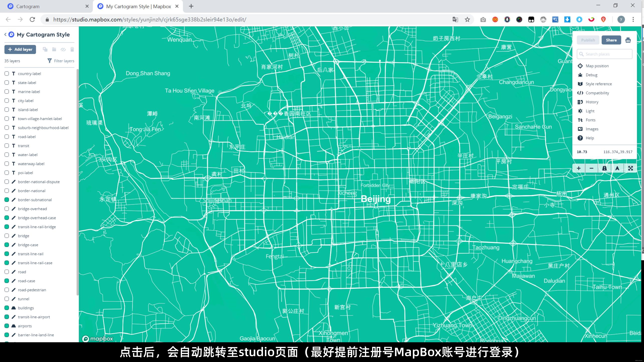Check the tunnel layer checkbox
Screen dimensions: 644x362
[7, 299]
